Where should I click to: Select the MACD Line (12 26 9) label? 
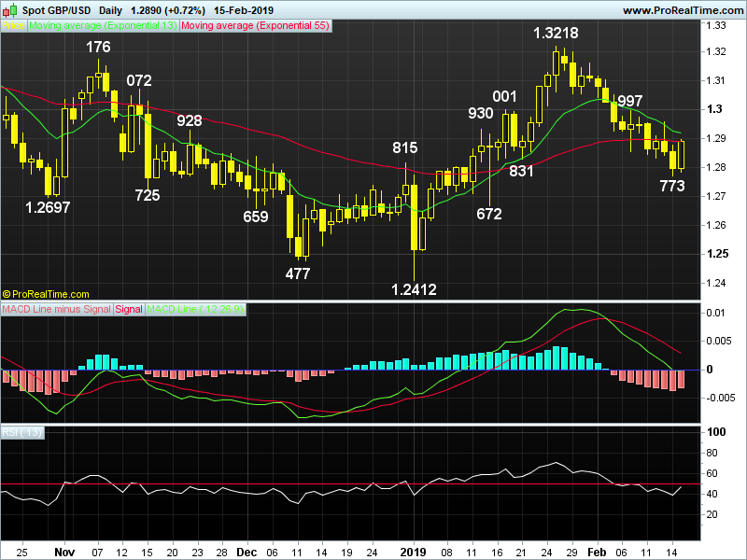click(x=195, y=308)
